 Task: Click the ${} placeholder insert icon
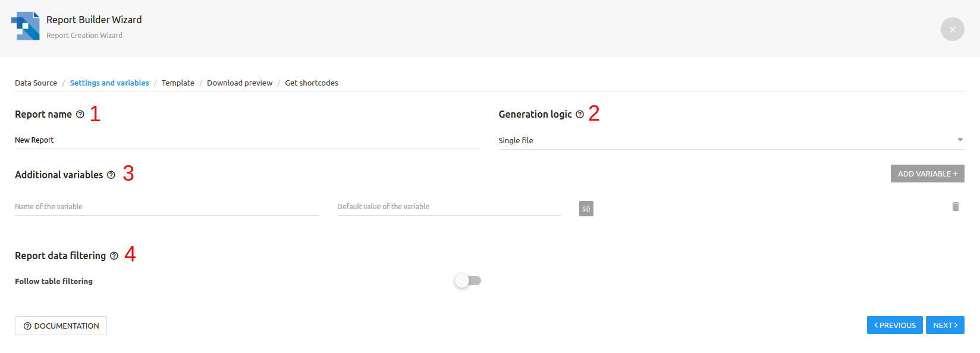coord(586,209)
